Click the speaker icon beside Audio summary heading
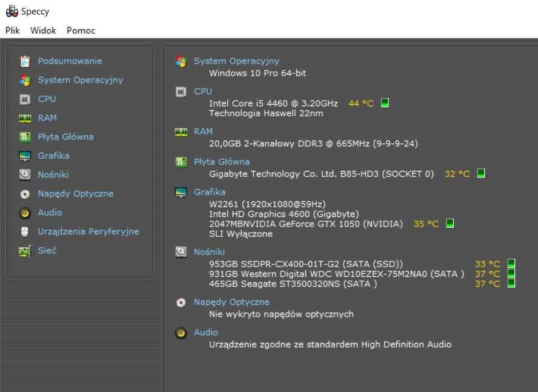The height and width of the screenshot is (392, 538). (x=181, y=333)
